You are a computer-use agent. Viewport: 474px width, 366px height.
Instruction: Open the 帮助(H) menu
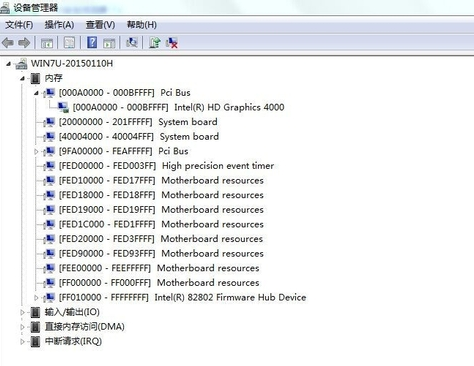142,25
